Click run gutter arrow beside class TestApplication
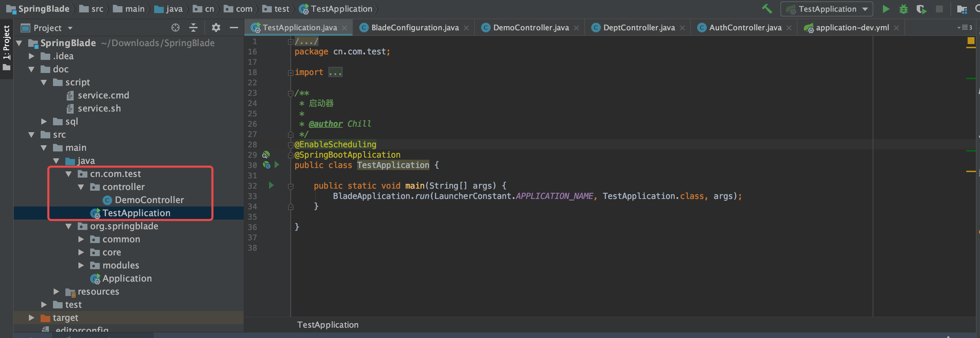The image size is (980, 338). pos(277,165)
